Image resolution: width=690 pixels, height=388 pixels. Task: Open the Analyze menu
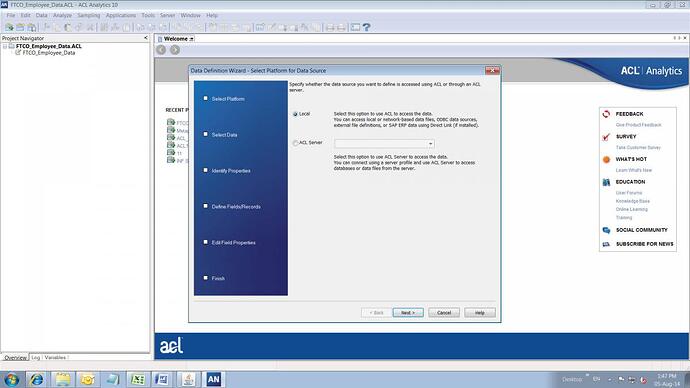(x=62, y=15)
